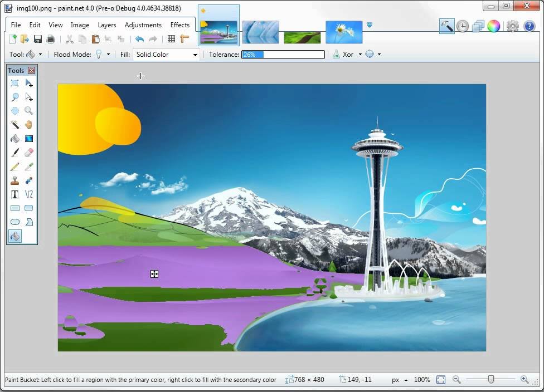This screenshot has width=544, height=392.
Task: Select the Rectangle shape tool
Action: point(15,208)
